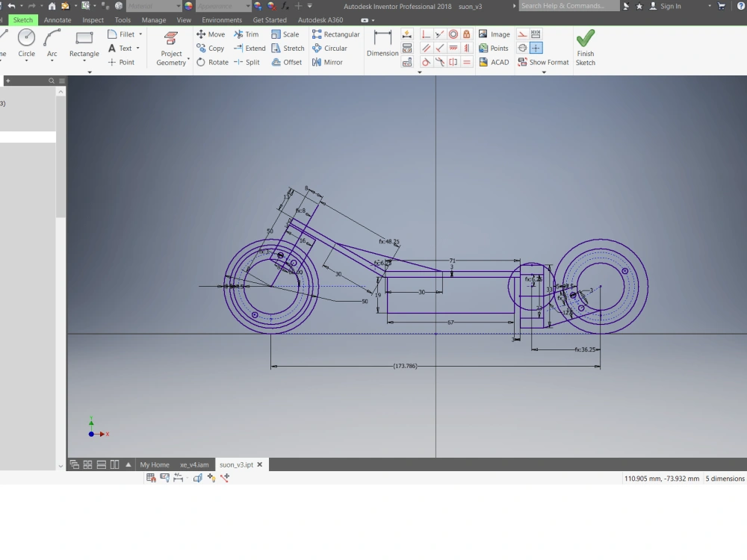Toggle the Center Point format
Image resolution: width=747 pixels, height=560 pixels.
point(536,48)
